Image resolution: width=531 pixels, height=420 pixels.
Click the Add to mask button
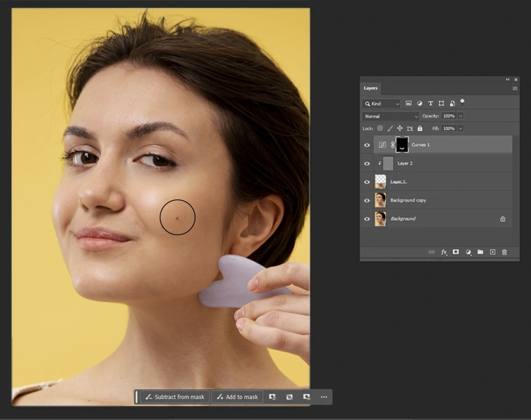237,397
